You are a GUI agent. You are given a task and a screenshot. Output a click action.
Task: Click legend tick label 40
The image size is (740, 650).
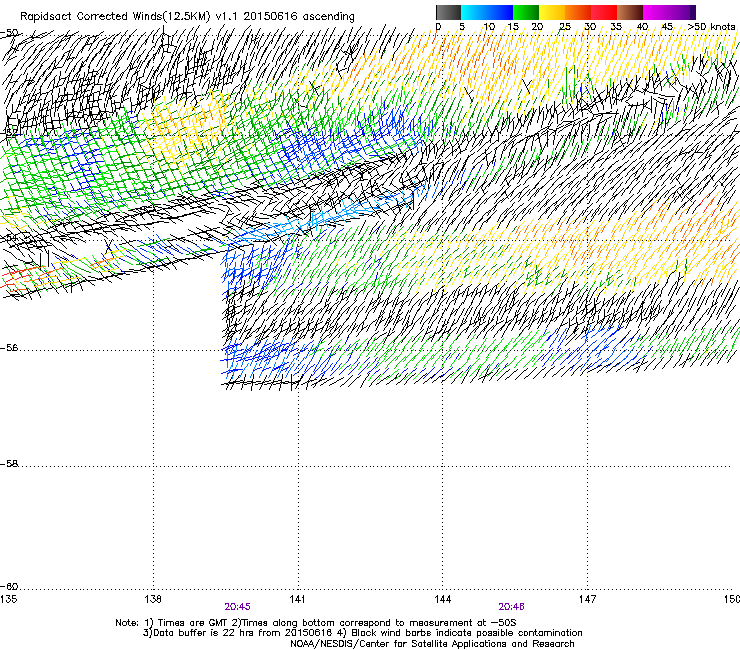tap(642, 27)
